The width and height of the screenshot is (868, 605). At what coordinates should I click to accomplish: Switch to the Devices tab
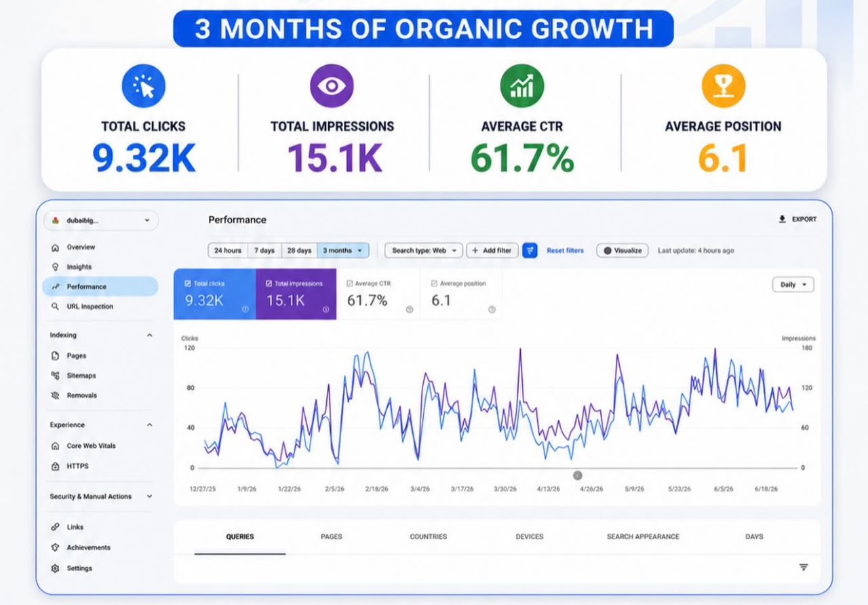(530, 536)
